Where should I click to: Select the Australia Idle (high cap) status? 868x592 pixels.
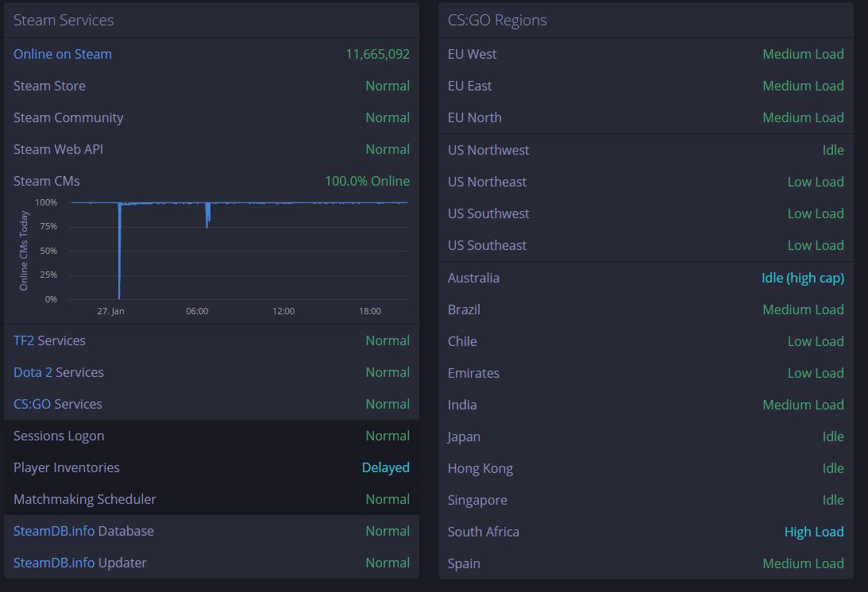point(803,278)
